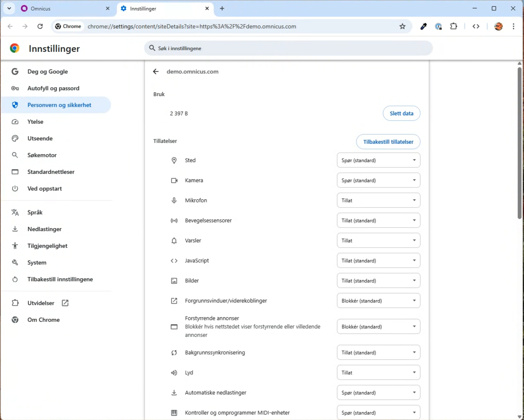The width and height of the screenshot is (524, 420).
Task: Click the profile avatar in the toolbar
Action: pyautogui.click(x=498, y=27)
